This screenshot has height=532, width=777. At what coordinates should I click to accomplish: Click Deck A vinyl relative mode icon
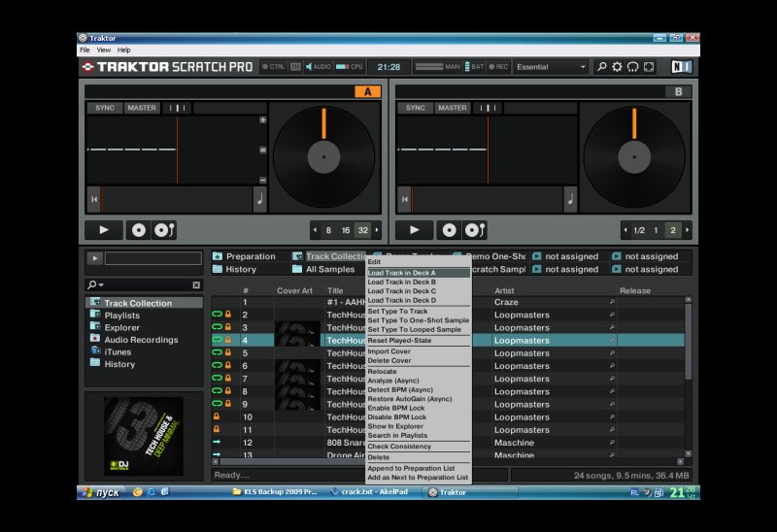point(164,230)
